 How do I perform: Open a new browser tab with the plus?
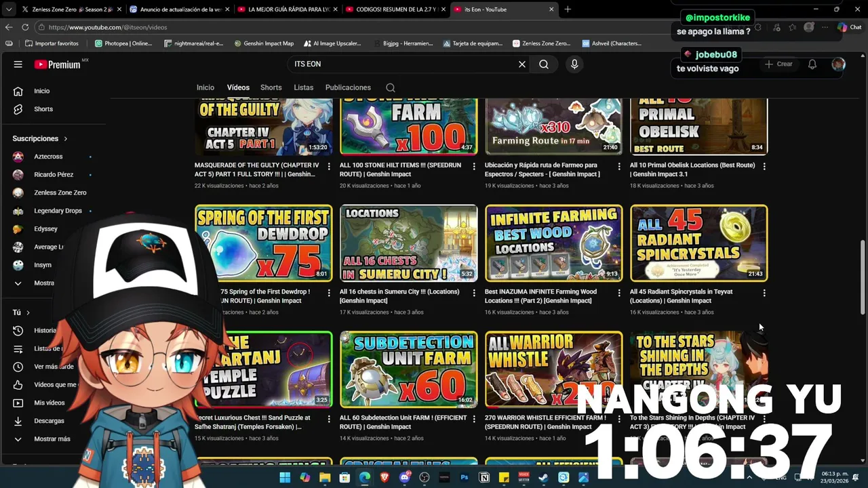click(x=568, y=9)
